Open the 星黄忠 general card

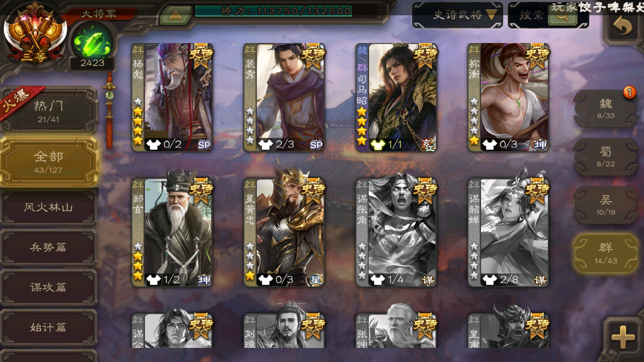click(x=284, y=232)
